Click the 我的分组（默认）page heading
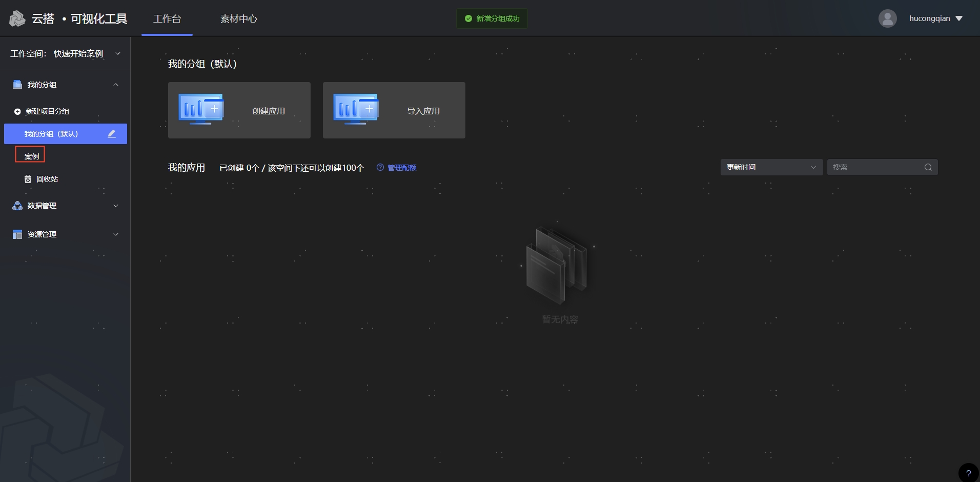This screenshot has width=980, height=482. [203, 64]
